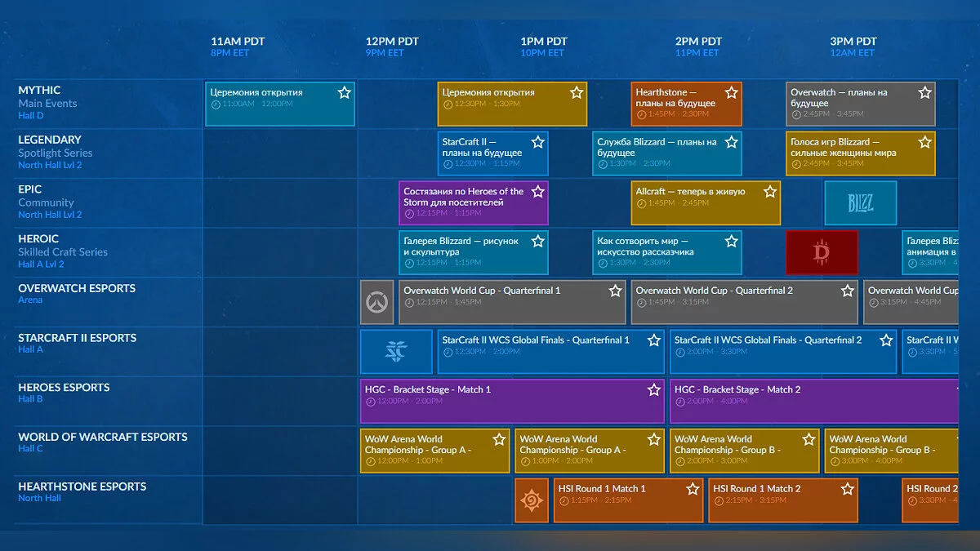
Task: Open HGC Bracket Stage Match 2
Action: click(813, 402)
